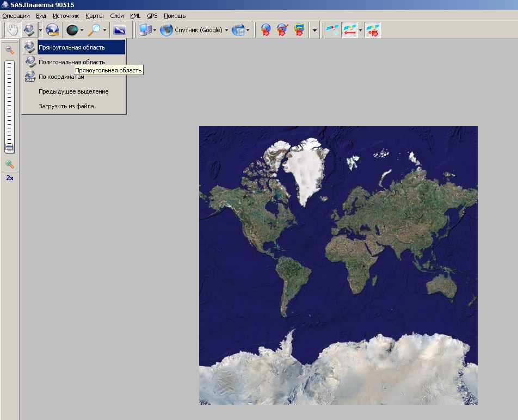Click the vertical zoom slider handle
Image resolution: width=518 pixels, height=420 pixels.
coord(10,147)
